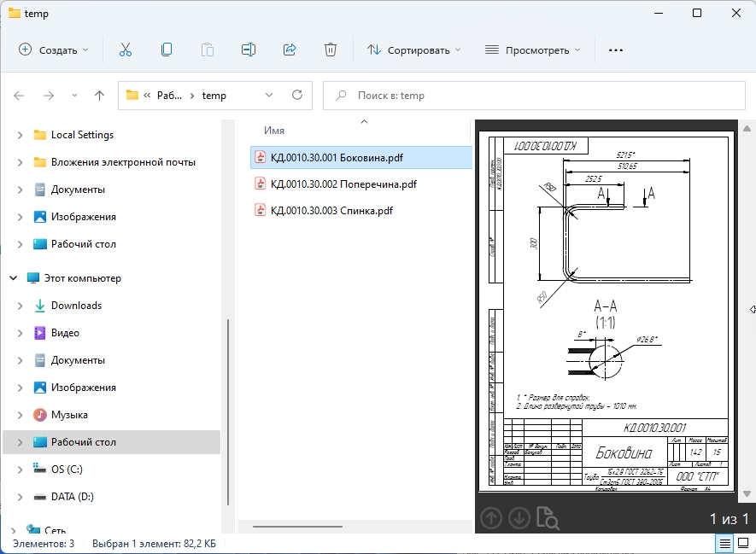The height and width of the screenshot is (554, 756).
Task: Click the Cut scissors icon
Action: [126, 50]
